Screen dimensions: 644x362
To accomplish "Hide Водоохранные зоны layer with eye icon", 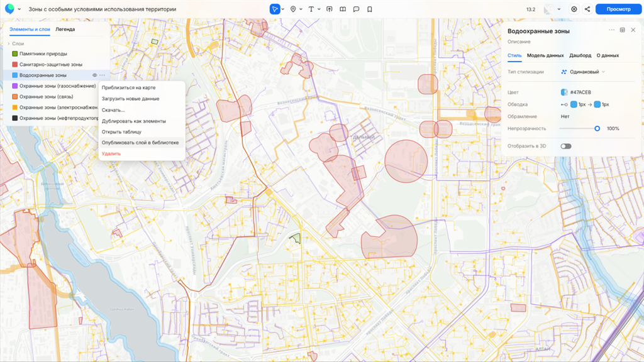I will coord(94,75).
